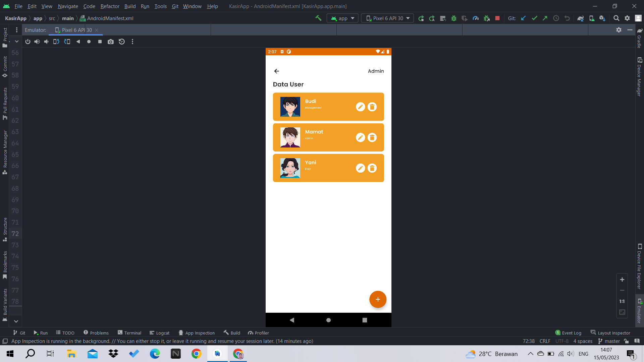Select the Pixel 6 API 30 emulator tab
Screen dimensions: 644x362
(75, 30)
